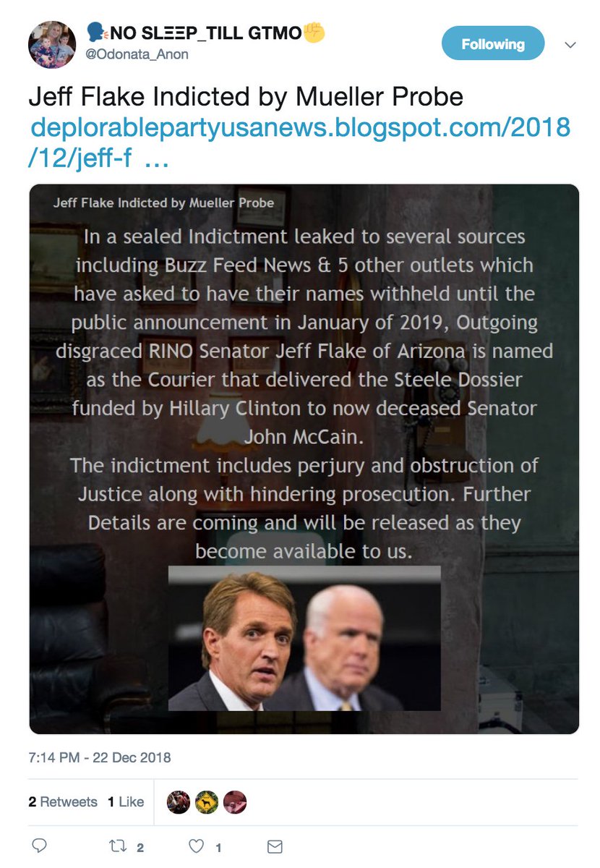
Task: Send tweet via the envelope message icon
Action: pos(275,846)
